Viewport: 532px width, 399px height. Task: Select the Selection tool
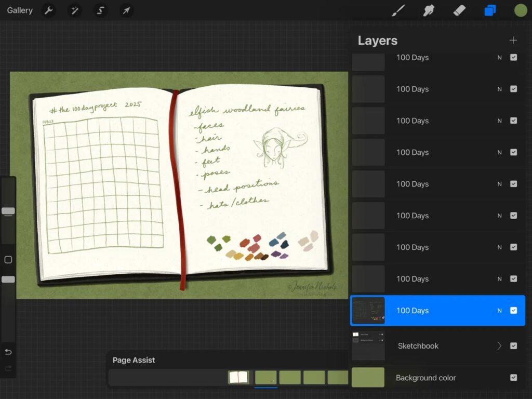click(100, 10)
